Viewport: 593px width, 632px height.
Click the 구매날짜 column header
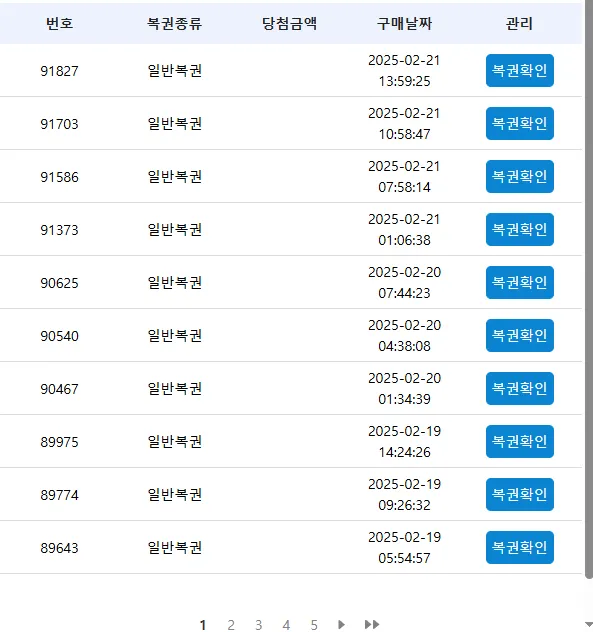pos(404,23)
